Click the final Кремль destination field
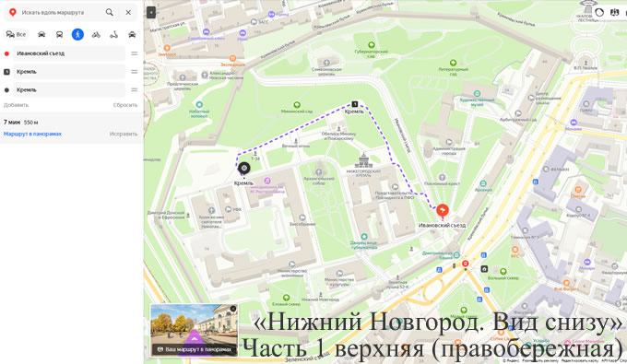The height and width of the screenshot is (364, 627). (69, 90)
